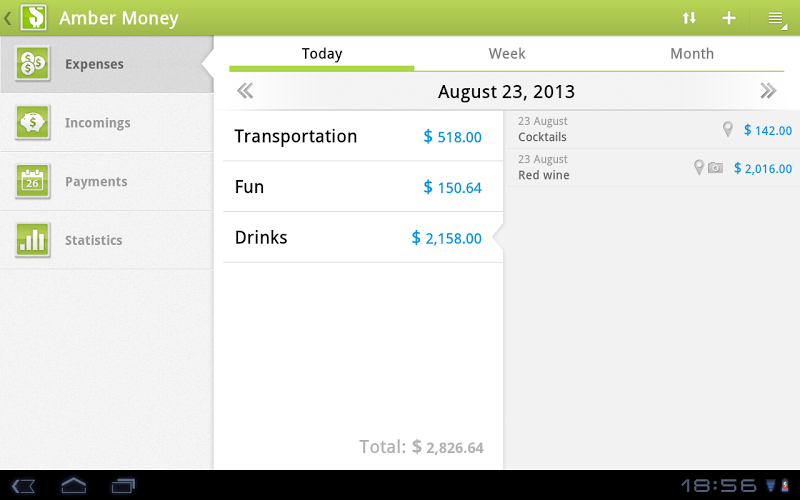Add a new expense with plus icon
800x500 pixels.
(729, 18)
